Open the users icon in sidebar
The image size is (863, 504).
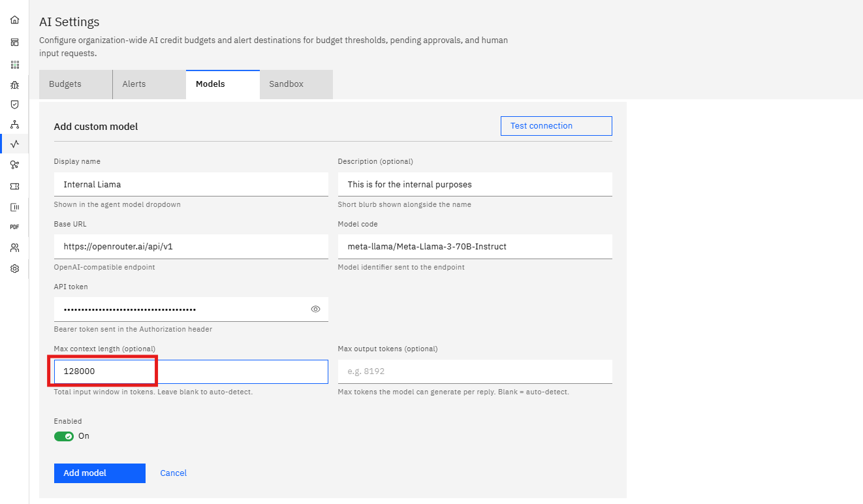click(14, 248)
